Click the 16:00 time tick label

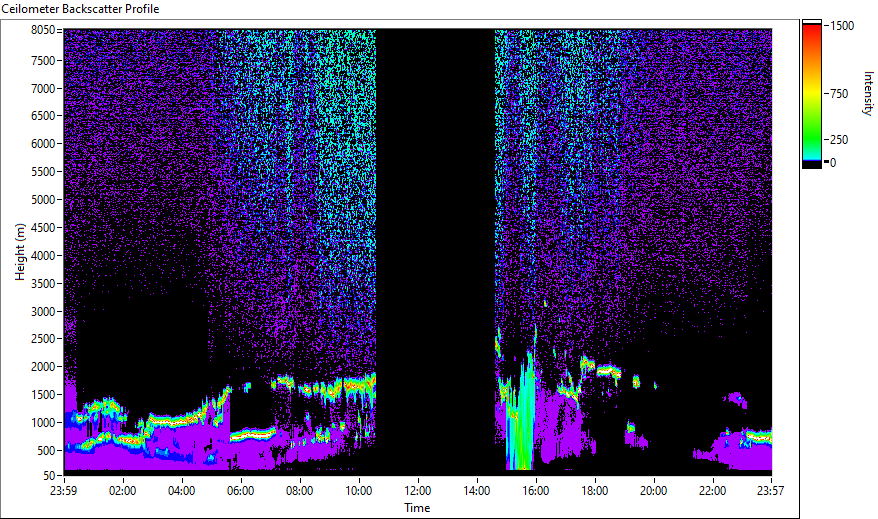pyautogui.click(x=535, y=491)
